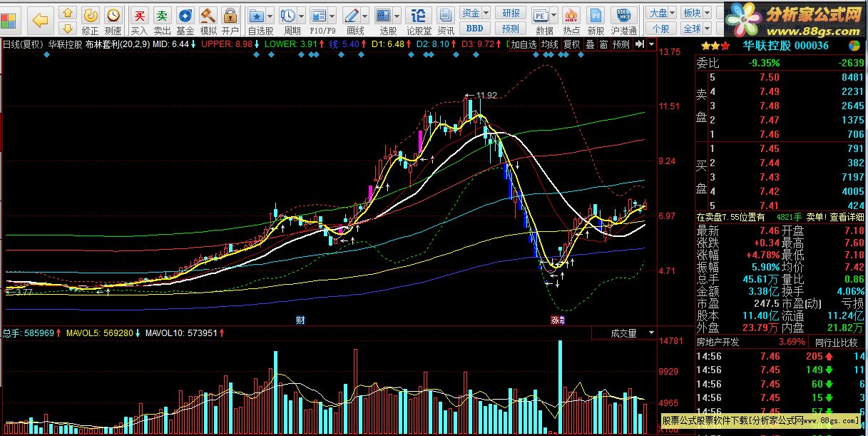Viewport: 868px width, 436px height.
Task: Click the 11.92 high price label
Action: [x=486, y=95]
